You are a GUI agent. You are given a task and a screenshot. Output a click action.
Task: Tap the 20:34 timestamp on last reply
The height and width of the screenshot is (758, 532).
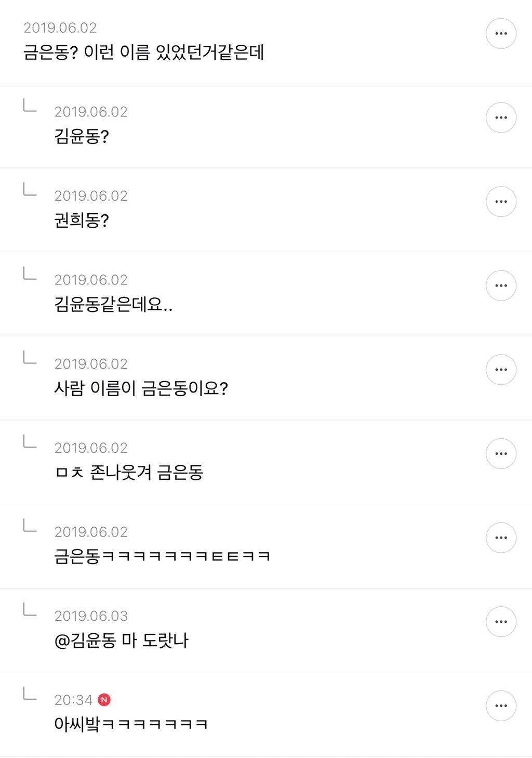73,700
